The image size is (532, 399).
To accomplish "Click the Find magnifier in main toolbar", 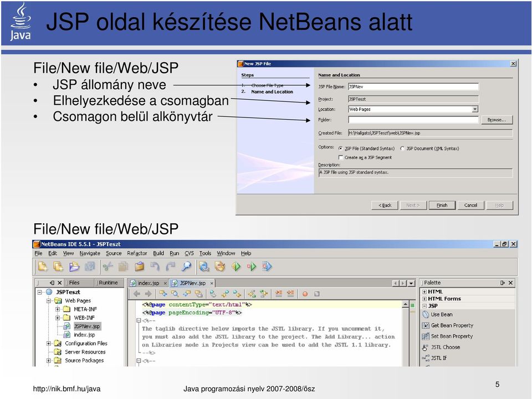I will point(186,267).
